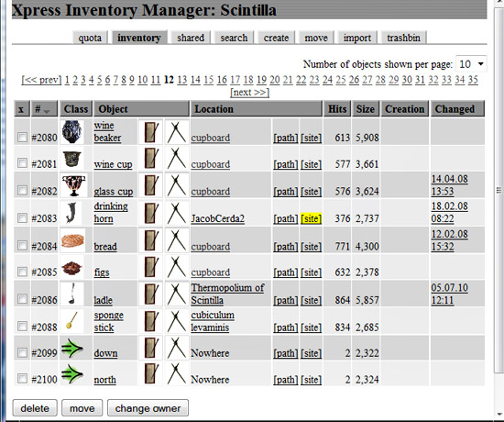This screenshot has width=504, height=422.
Task: Tick the checkbox for object #2081
Action: [x=22, y=163]
